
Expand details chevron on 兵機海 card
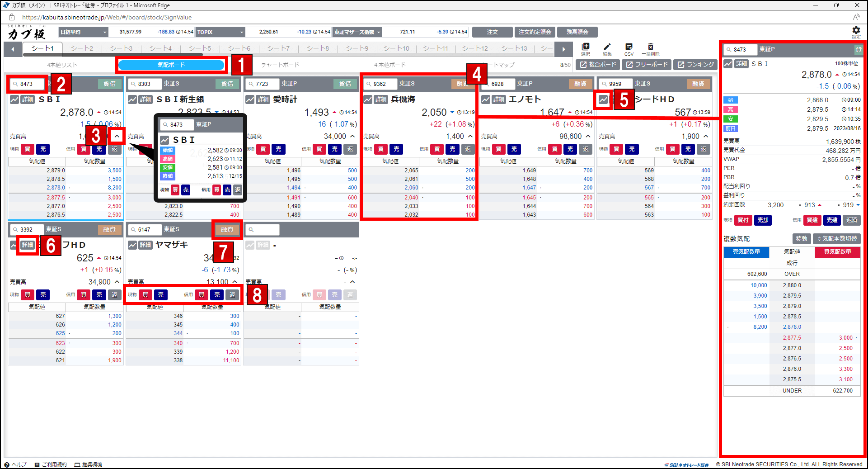470,136
